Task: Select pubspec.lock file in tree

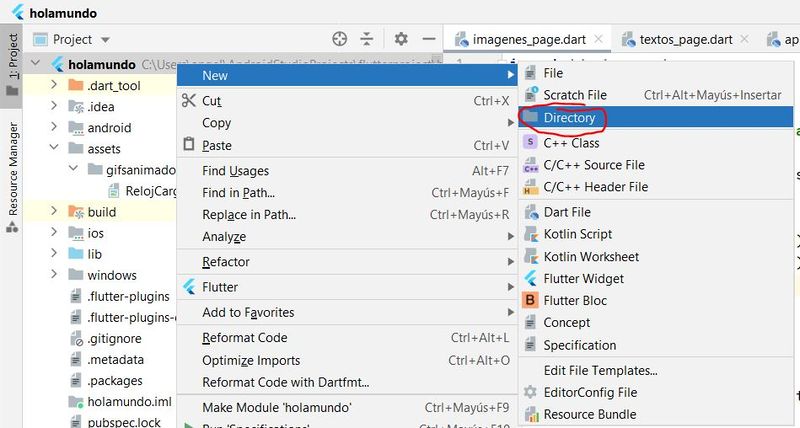Action: pyautogui.click(x=115, y=422)
